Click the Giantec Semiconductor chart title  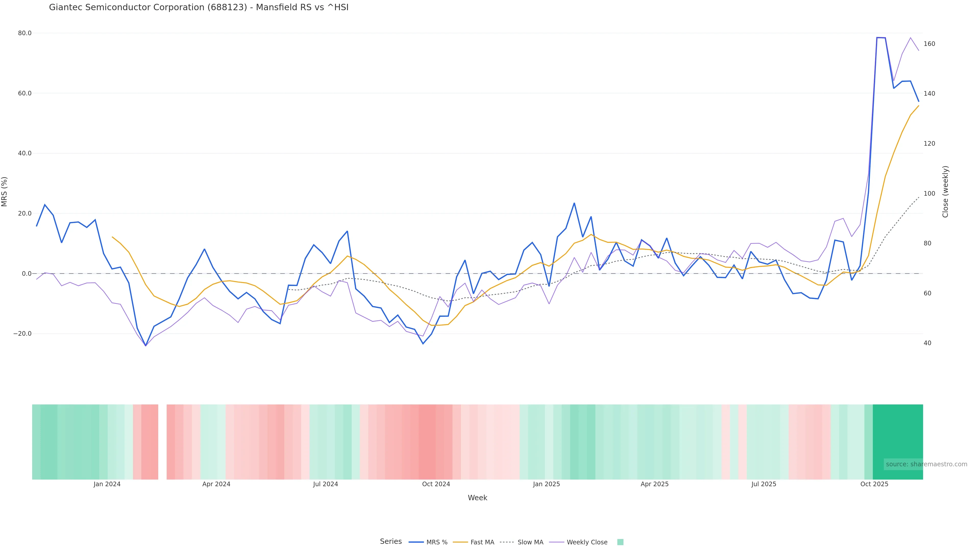199,8
